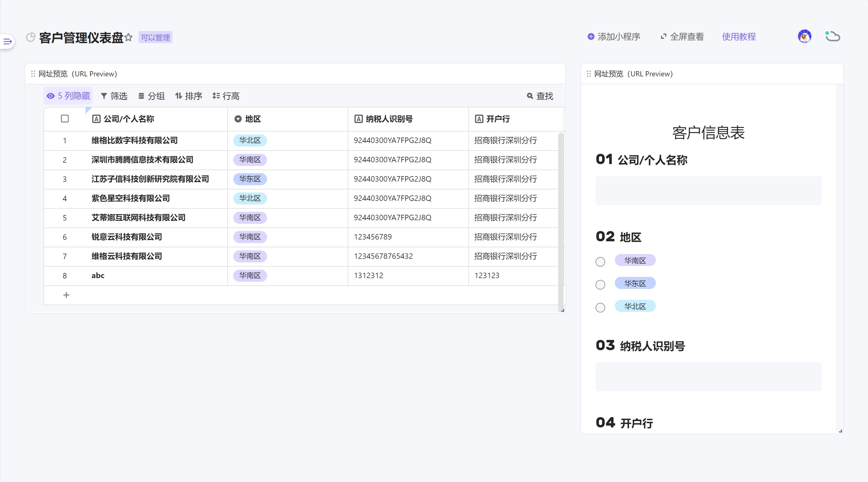Open the 查找 search tool

coord(540,96)
